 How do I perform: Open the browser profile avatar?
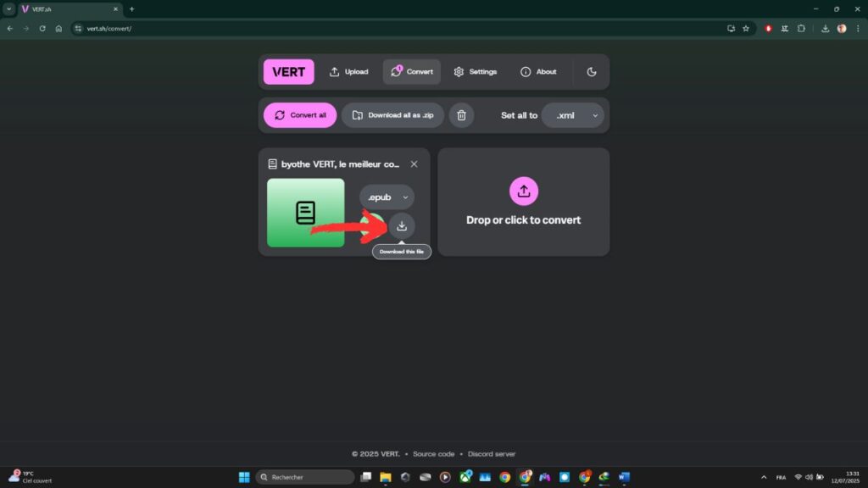(x=842, y=29)
